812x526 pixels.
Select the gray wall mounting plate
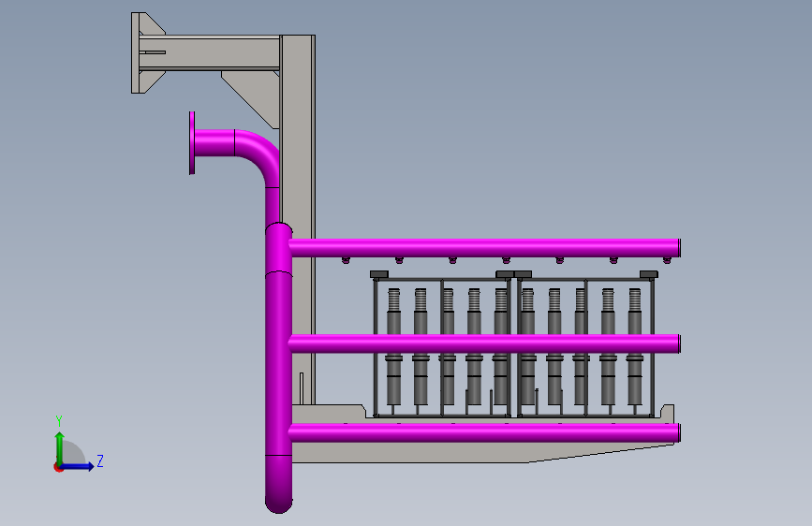point(135,52)
